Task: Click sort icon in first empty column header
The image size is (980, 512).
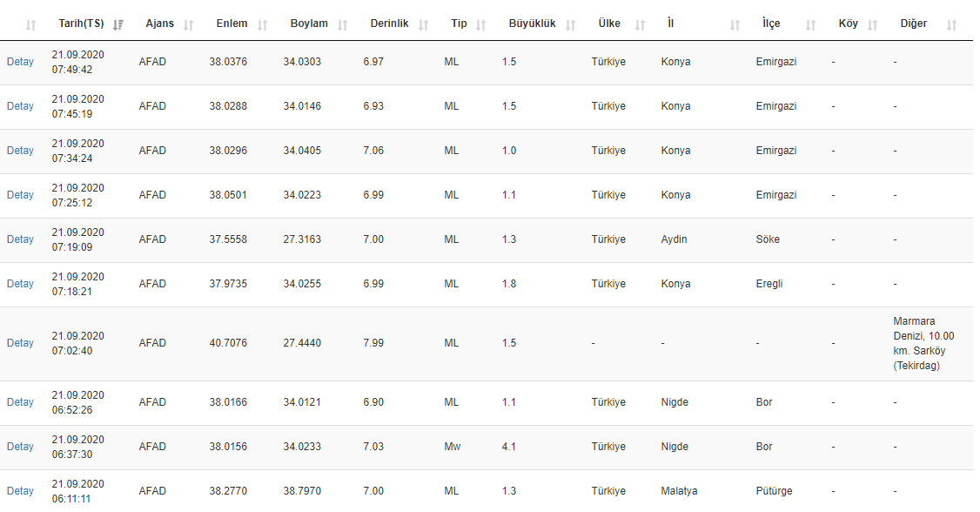Action: coord(31,24)
